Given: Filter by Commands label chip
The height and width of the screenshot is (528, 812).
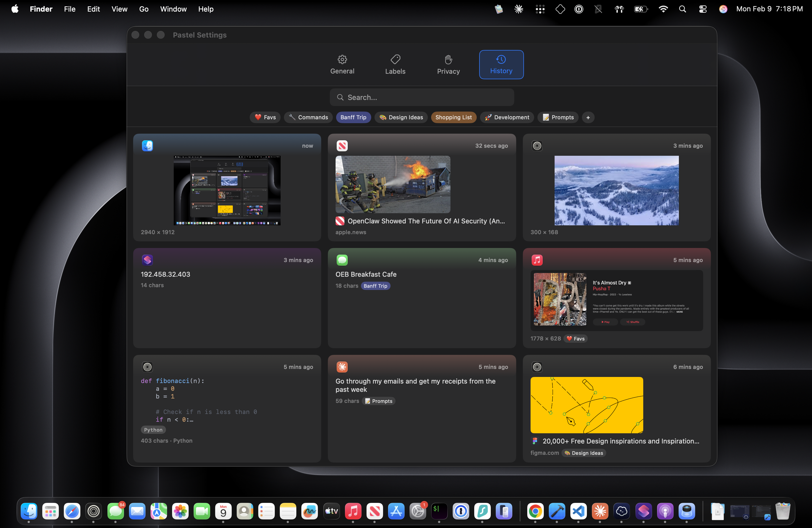Looking at the screenshot, I should [308, 117].
